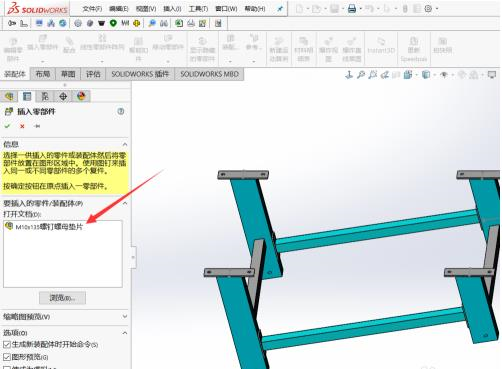Open the DisplayManager color-wheel tab icon
This screenshot has width=502, height=369.
pos(81,96)
